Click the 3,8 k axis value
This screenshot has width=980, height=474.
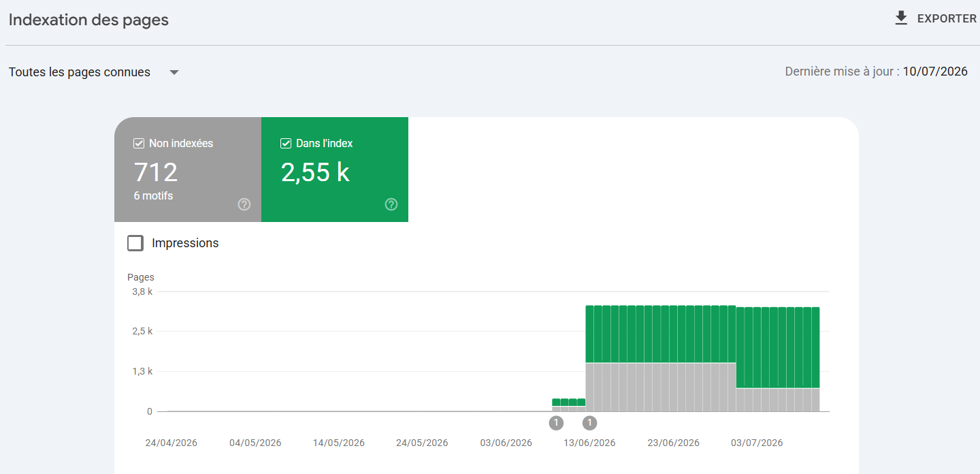(x=142, y=291)
